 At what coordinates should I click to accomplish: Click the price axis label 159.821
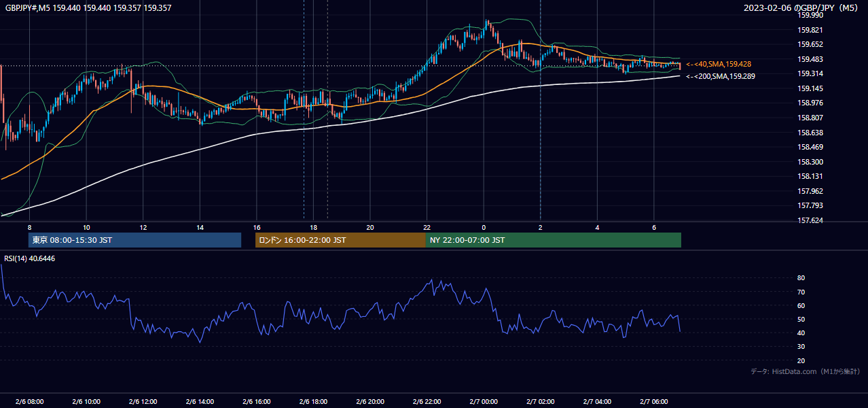click(810, 30)
